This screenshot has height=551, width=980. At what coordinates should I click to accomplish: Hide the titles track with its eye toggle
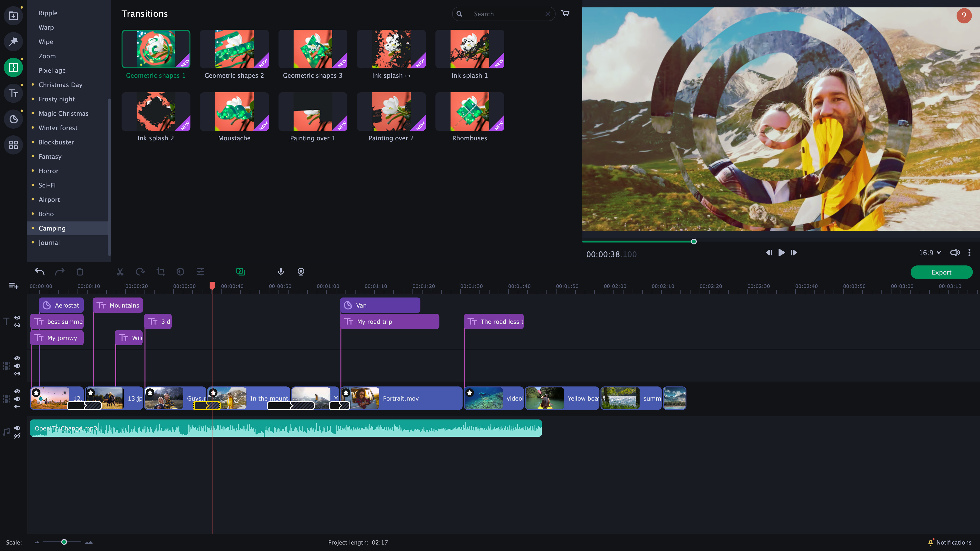point(17,318)
